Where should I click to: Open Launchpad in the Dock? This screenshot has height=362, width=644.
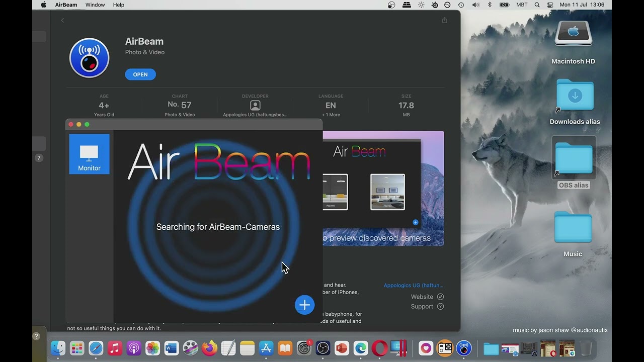click(77, 348)
